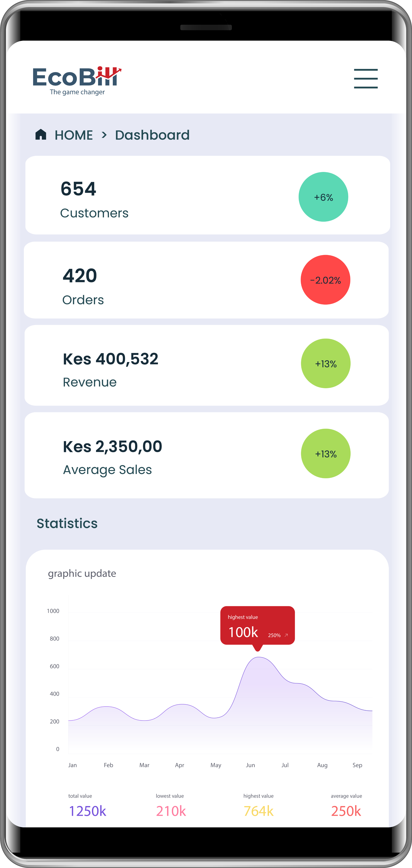
Task: Click the +13% revenue badge
Action: [325, 363]
